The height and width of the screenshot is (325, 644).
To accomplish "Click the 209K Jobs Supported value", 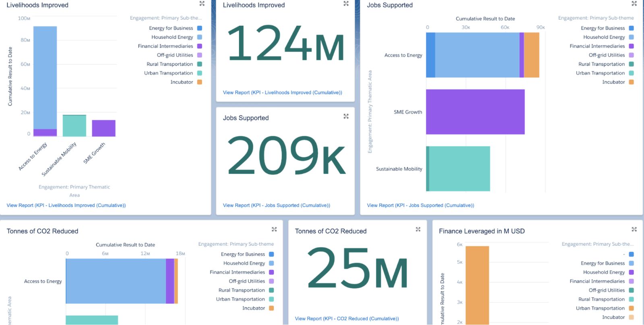I will pos(287,155).
